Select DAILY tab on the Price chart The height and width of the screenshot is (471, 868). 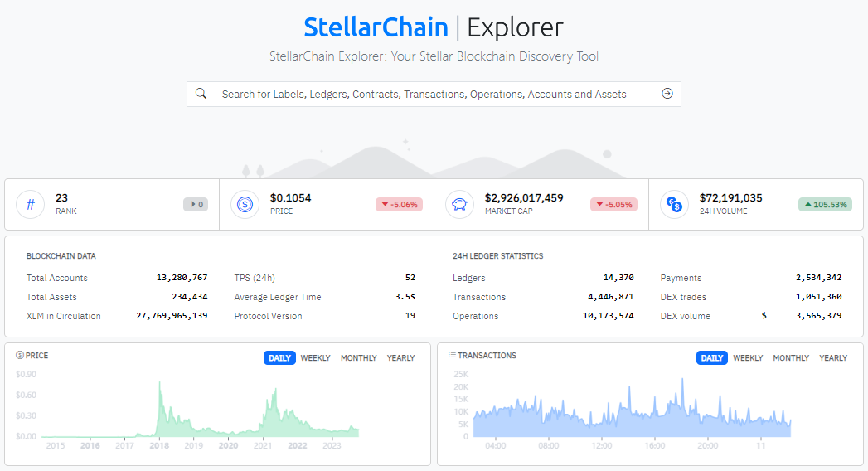tap(279, 358)
